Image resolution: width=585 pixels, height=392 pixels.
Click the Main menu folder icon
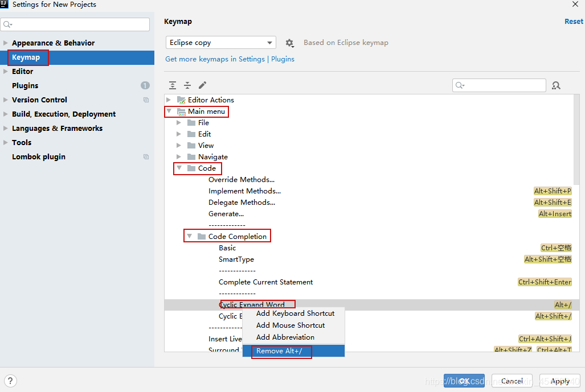(x=181, y=112)
